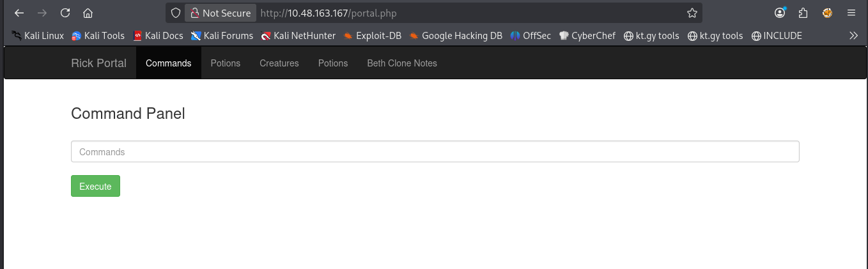Open the CyberChef bookmark
The height and width of the screenshot is (269, 868).
coord(587,36)
